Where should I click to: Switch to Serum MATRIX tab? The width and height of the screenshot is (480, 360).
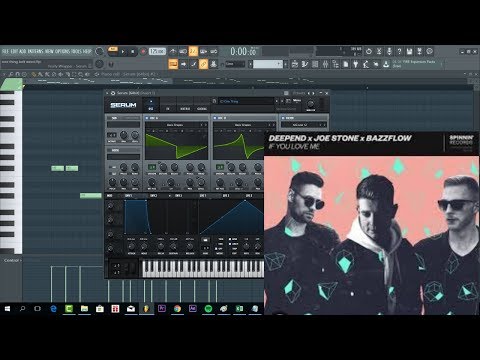[185, 105]
